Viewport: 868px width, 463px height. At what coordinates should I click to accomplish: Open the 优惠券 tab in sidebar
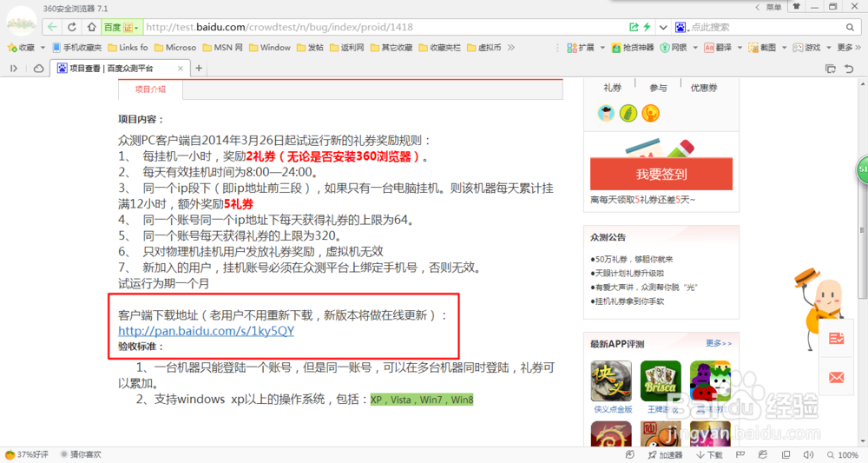click(704, 88)
